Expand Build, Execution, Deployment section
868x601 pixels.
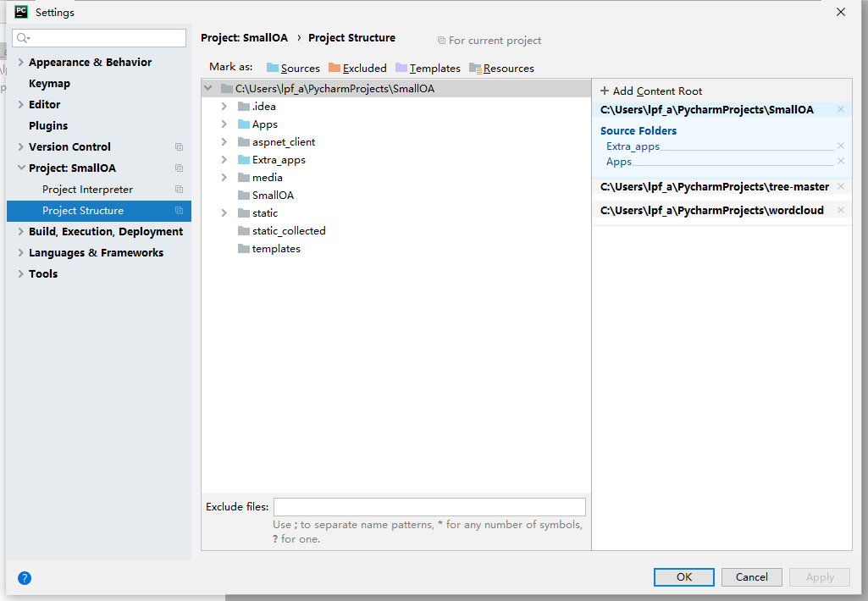[x=20, y=231]
